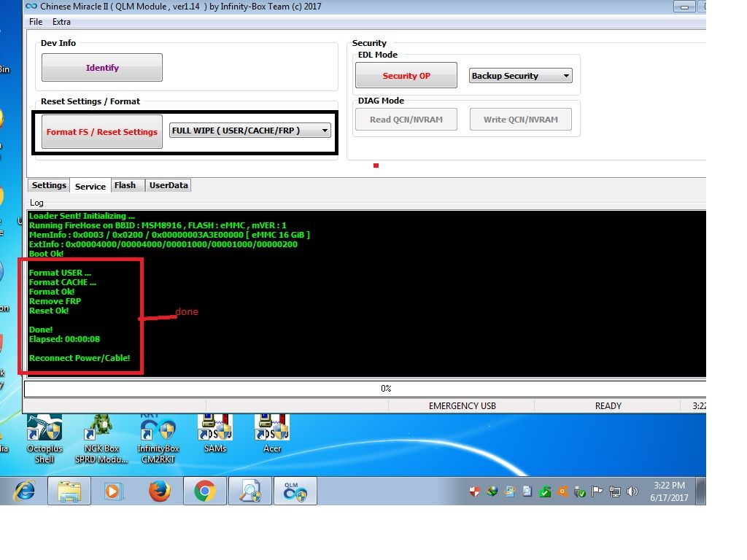The image size is (747, 560).
Task: Click the volume speaker tray icon
Action: 632,491
